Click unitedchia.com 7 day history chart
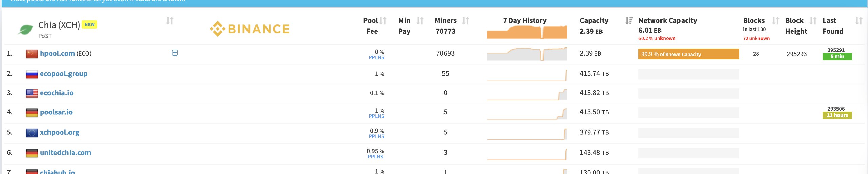Viewport: 868px width, 174px height. 527,154
